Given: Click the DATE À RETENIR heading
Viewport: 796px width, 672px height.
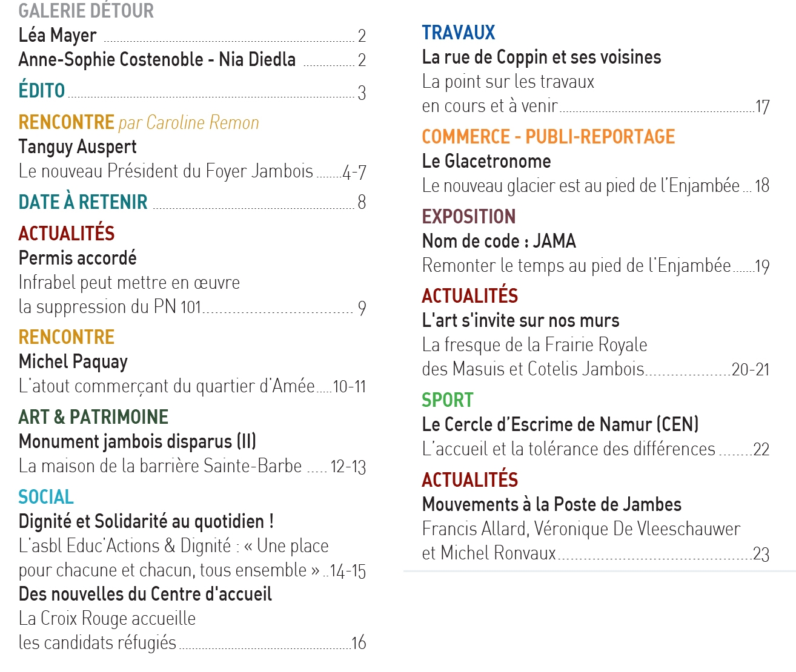Looking at the screenshot, I should point(83,202).
